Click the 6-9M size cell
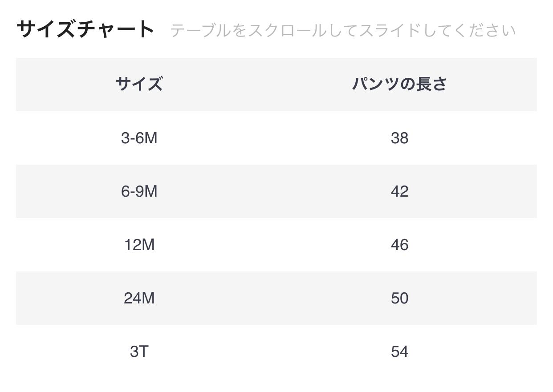Viewport: 553px width, 392px height. click(x=139, y=191)
